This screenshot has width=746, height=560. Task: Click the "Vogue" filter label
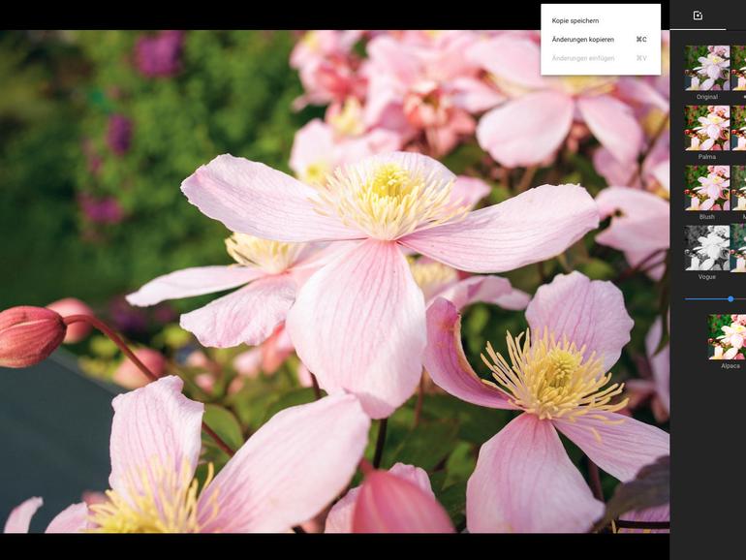point(707,276)
